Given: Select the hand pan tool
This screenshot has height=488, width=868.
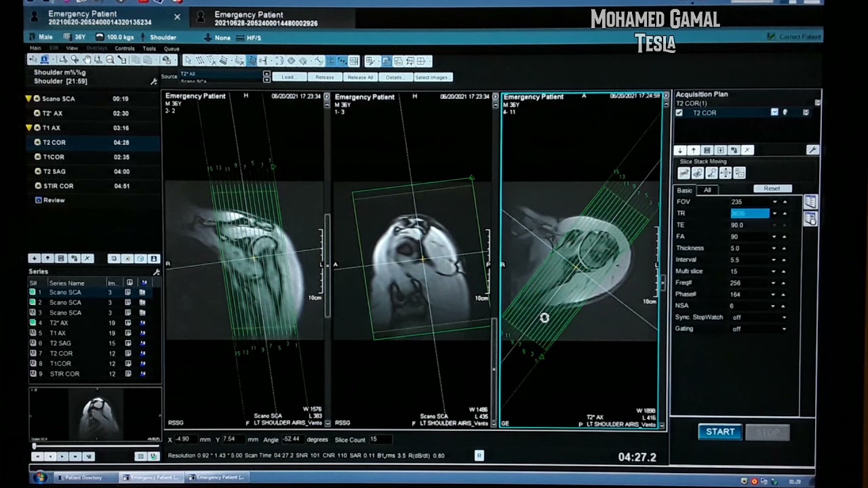Looking at the screenshot, I should tap(87, 60).
